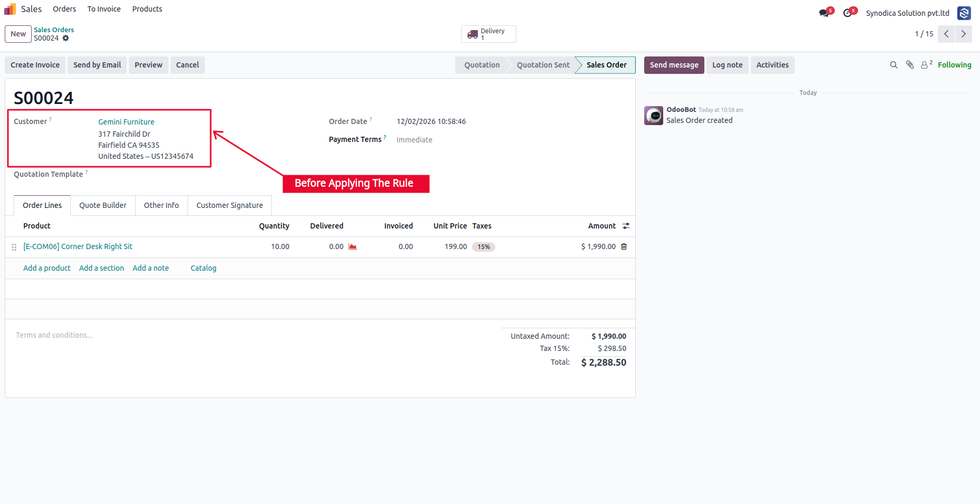Click the Synodica user avatar icon
This screenshot has width=980, height=504.
click(964, 13)
